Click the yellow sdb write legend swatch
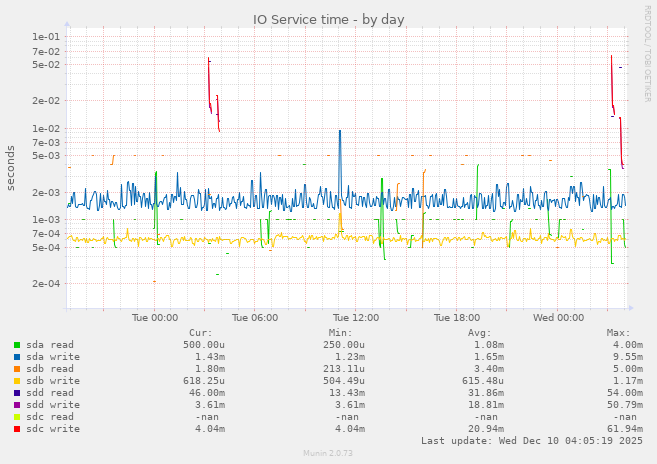657x464 pixels. point(17,381)
